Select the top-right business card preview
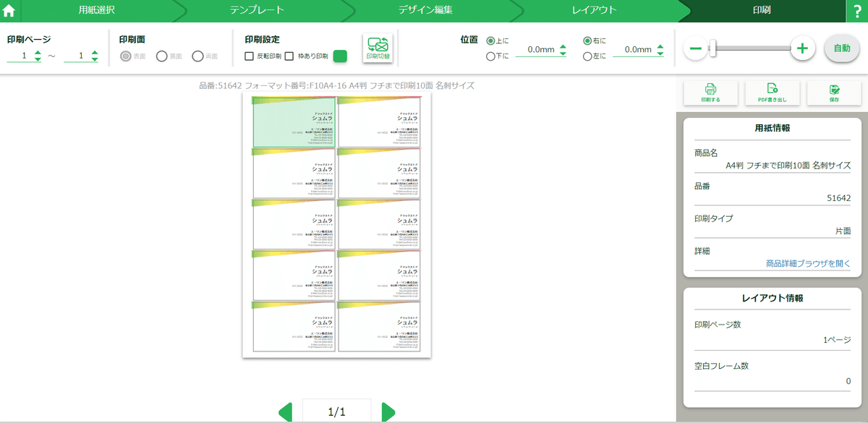 click(x=379, y=122)
